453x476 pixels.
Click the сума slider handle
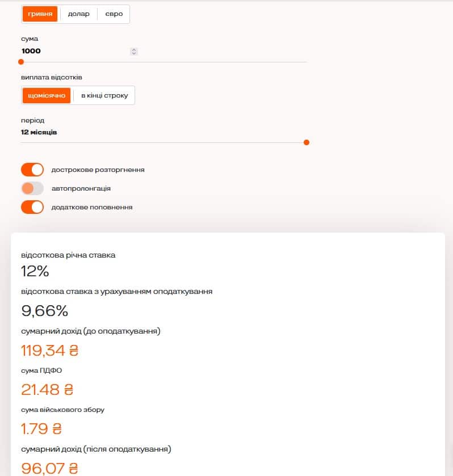(21, 62)
